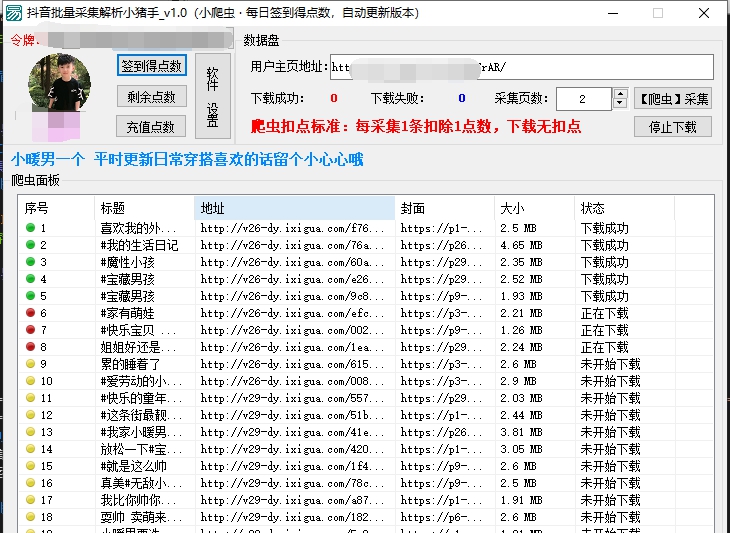
Task: Click yellow status dot of row 14
Action: coord(31,449)
